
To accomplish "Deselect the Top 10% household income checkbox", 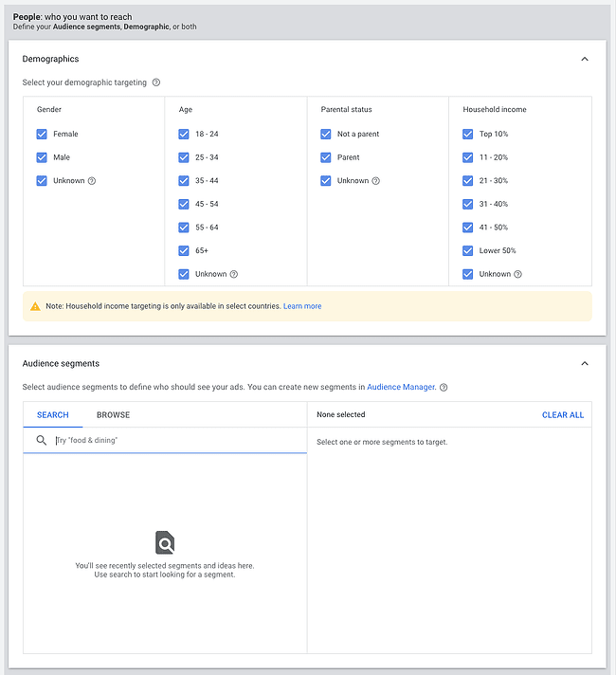I will (468, 135).
